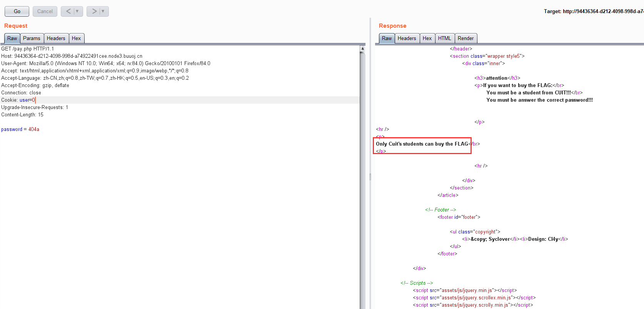
Task: Click the h3 attention line in response
Action: 497,78
